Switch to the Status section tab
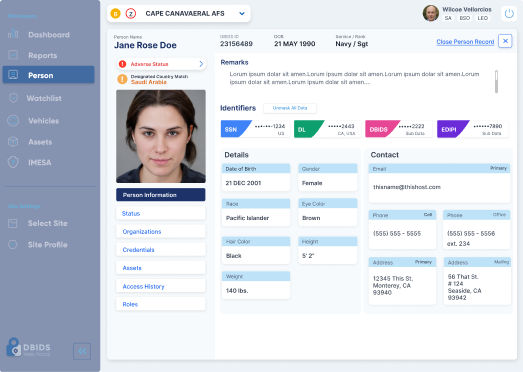Image resolution: width=523 pixels, height=372 pixels. point(160,213)
